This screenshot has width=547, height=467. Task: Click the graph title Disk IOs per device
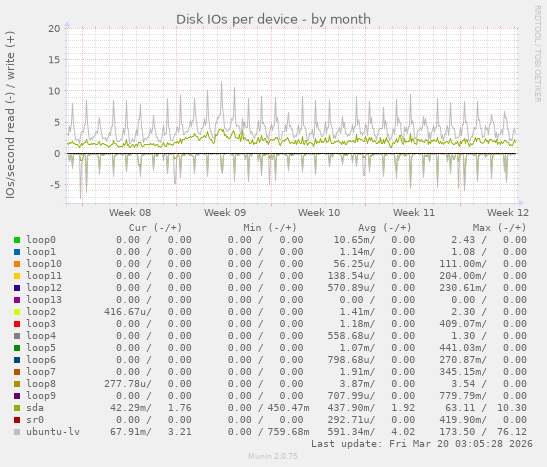click(x=273, y=20)
